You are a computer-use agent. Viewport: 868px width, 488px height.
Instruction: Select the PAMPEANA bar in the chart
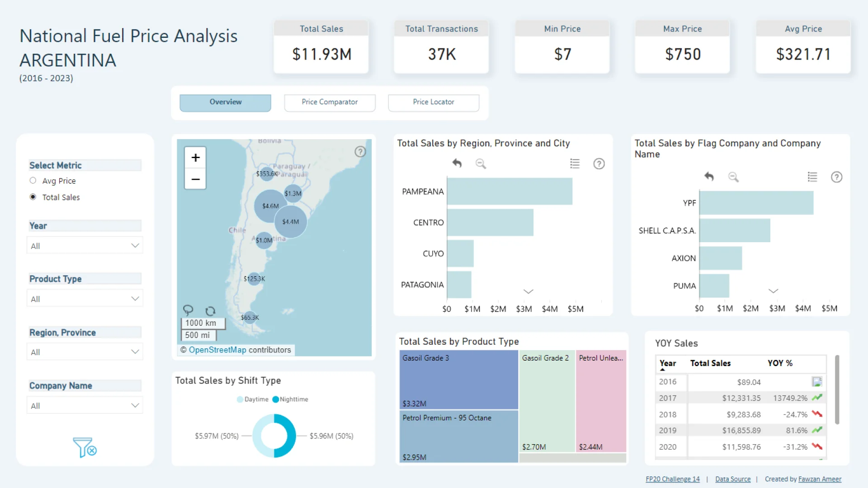point(509,191)
